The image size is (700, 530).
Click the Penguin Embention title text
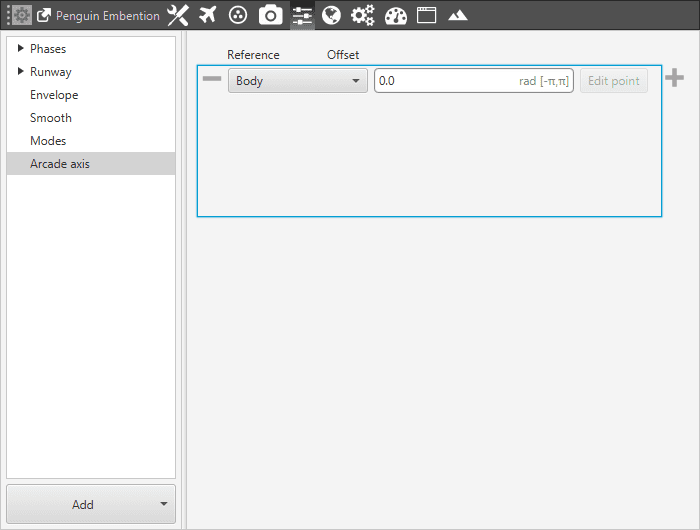[108, 16]
